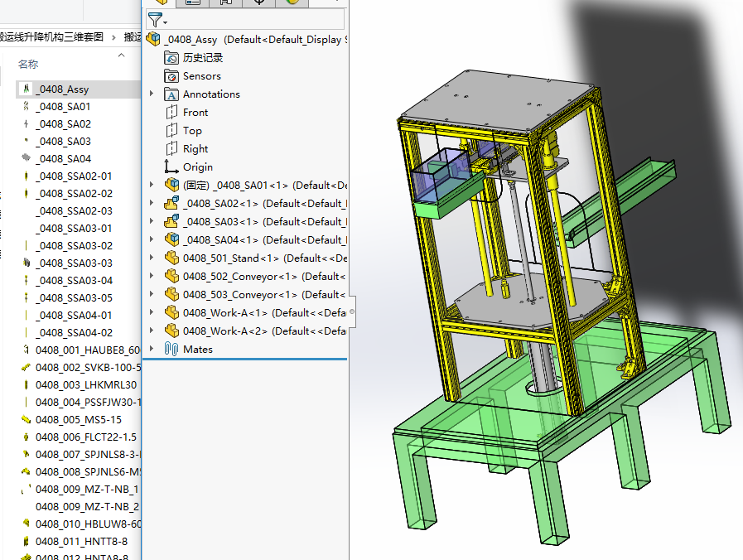Click the 搬运线升降机构三维套图 breadcrumb folder
743x560 pixels.
click(51, 36)
